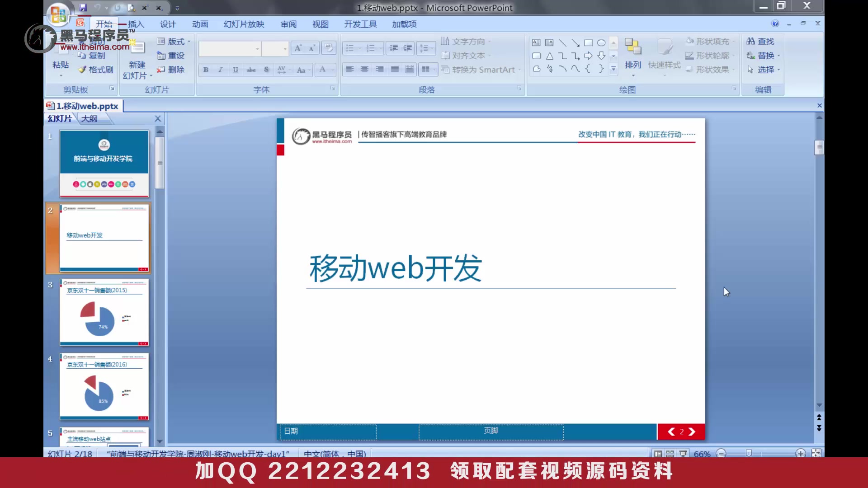
Task: Apply center text alignment
Action: point(364,69)
